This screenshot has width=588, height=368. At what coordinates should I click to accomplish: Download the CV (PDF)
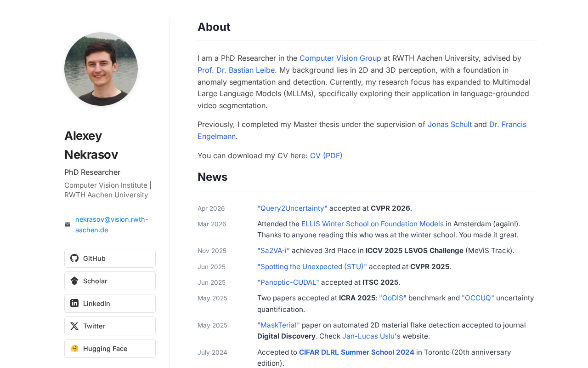pyautogui.click(x=326, y=155)
